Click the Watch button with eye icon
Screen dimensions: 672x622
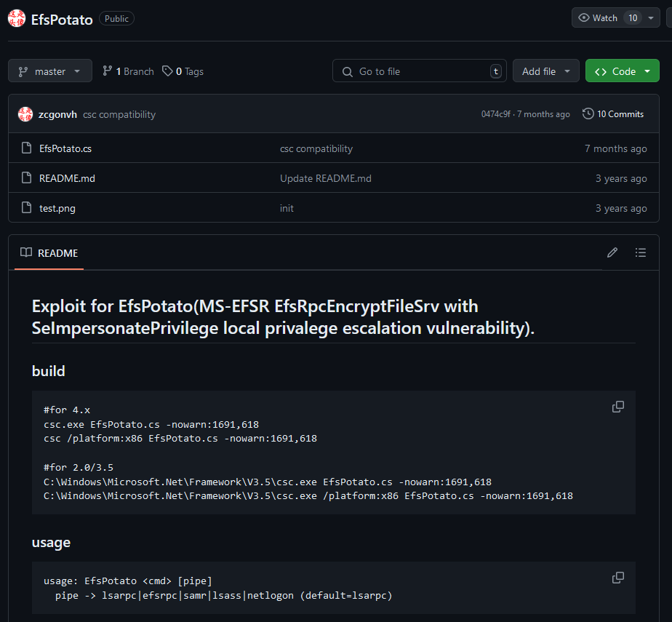(x=598, y=18)
